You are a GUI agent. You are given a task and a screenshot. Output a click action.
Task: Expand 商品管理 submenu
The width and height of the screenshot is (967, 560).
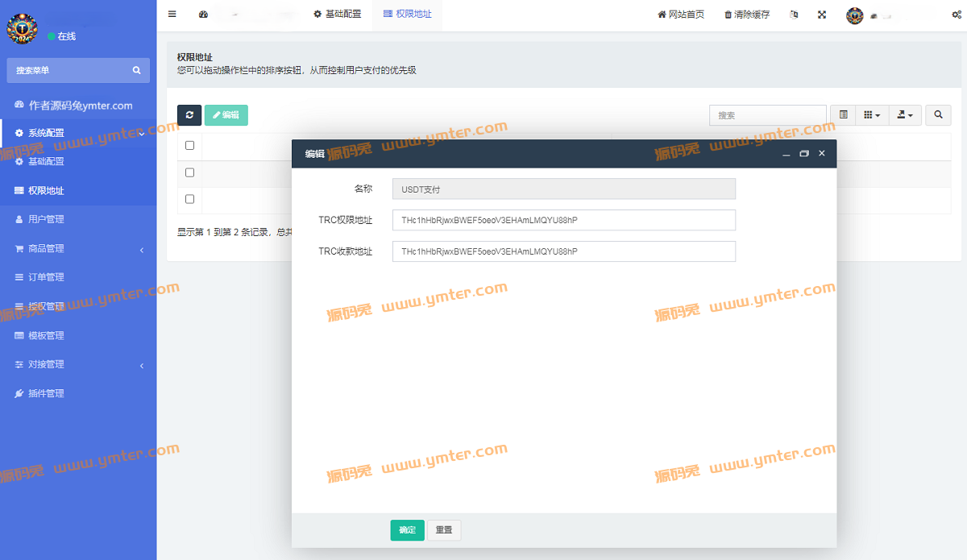point(78,249)
